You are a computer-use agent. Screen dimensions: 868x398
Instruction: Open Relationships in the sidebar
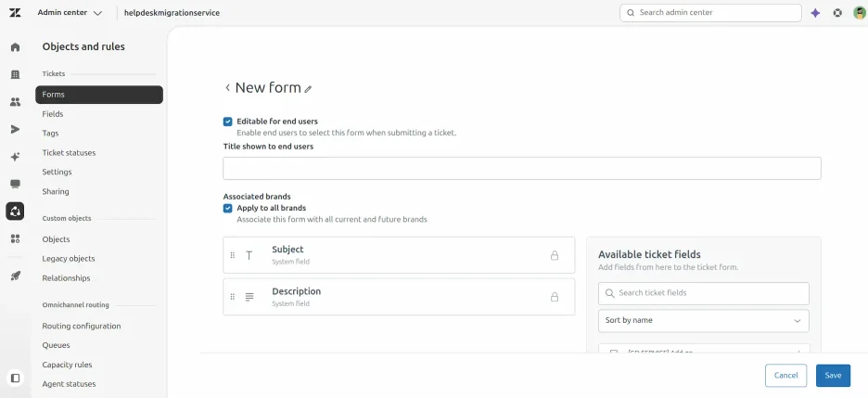click(x=66, y=278)
